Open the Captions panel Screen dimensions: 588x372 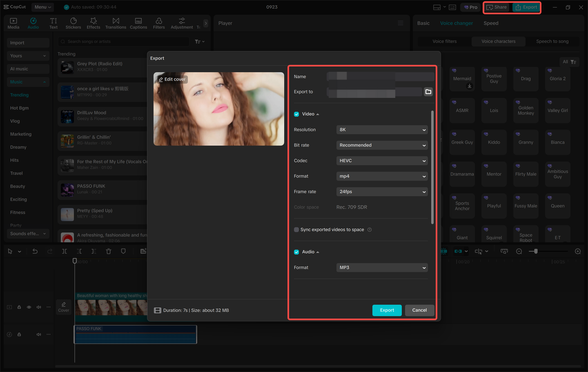click(138, 23)
